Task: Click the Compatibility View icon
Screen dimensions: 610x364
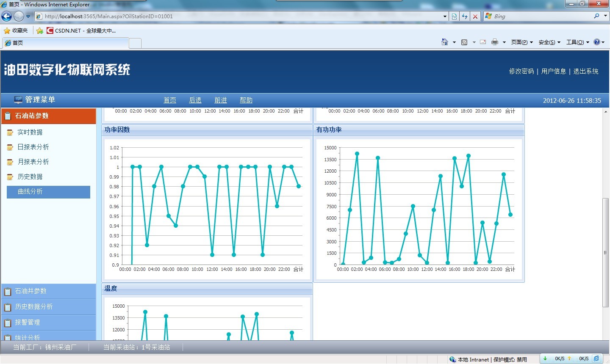Action: point(454,16)
